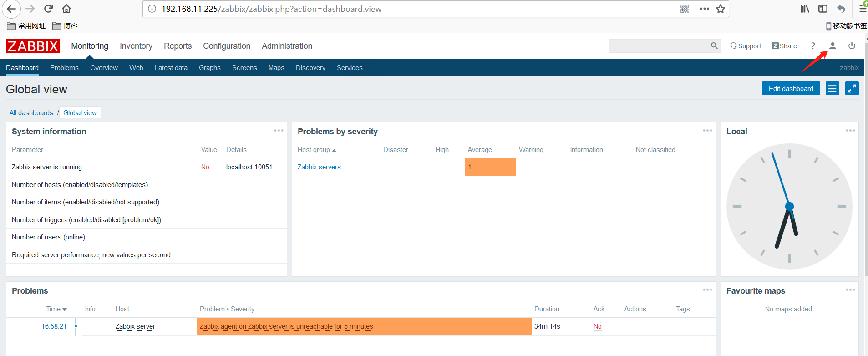
Task: Open the Zabbix servers host group link
Action: (319, 167)
